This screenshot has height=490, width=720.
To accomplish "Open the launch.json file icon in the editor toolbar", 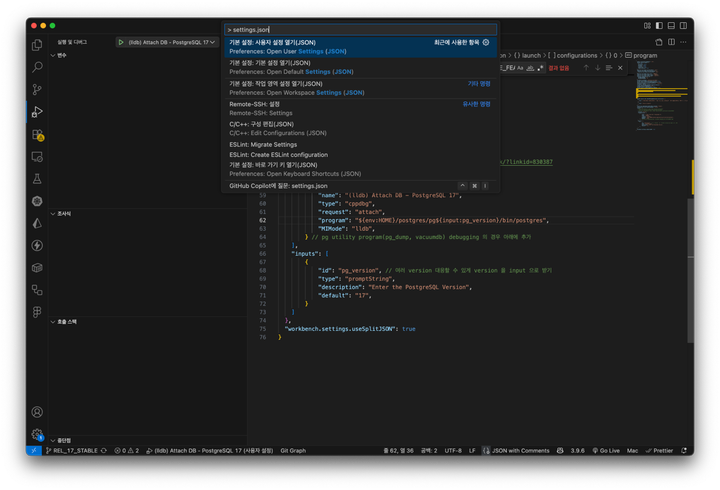I will click(659, 42).
